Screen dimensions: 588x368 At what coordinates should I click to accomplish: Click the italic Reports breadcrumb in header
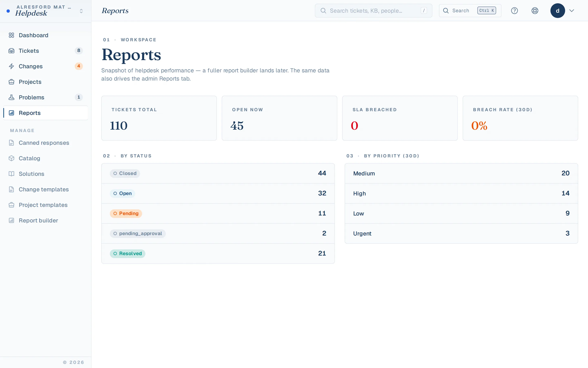click(115, 11)
